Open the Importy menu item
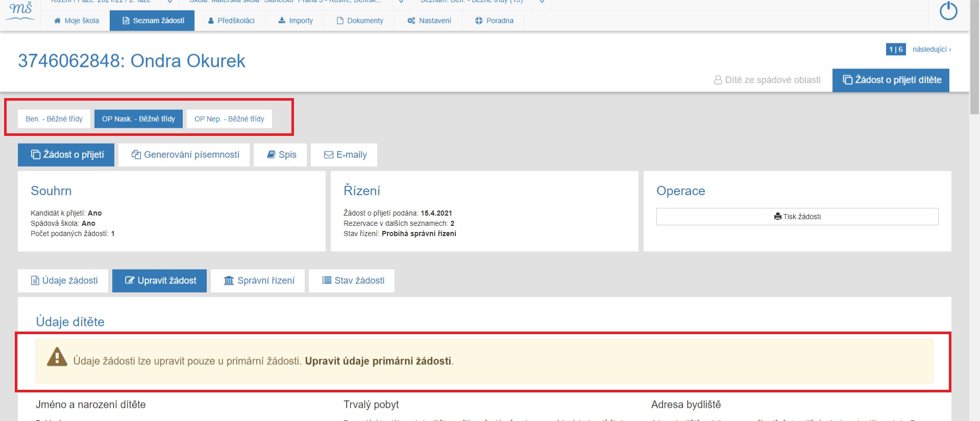Viewport: 980px width, 421px height. point(295,20)
